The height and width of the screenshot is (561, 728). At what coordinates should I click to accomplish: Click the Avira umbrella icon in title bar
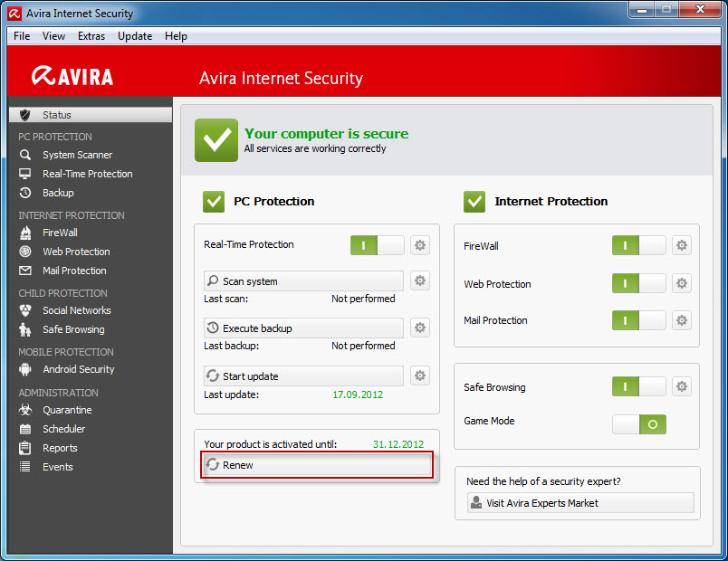pyautogui.click(x=14, y=14)
